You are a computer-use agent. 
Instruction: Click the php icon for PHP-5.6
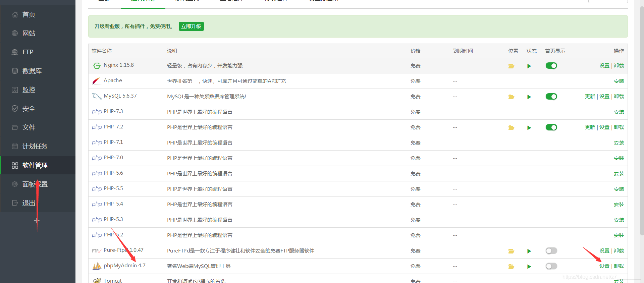[x=97, y=173]
